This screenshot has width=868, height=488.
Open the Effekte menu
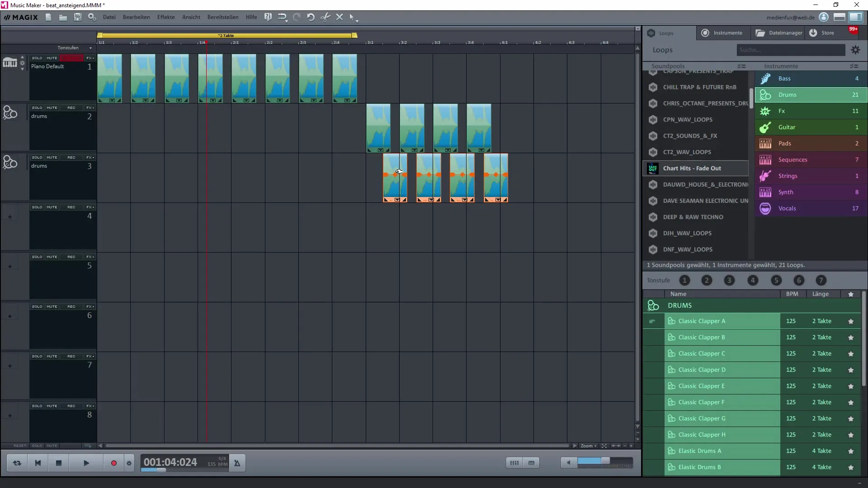[166, 17]
